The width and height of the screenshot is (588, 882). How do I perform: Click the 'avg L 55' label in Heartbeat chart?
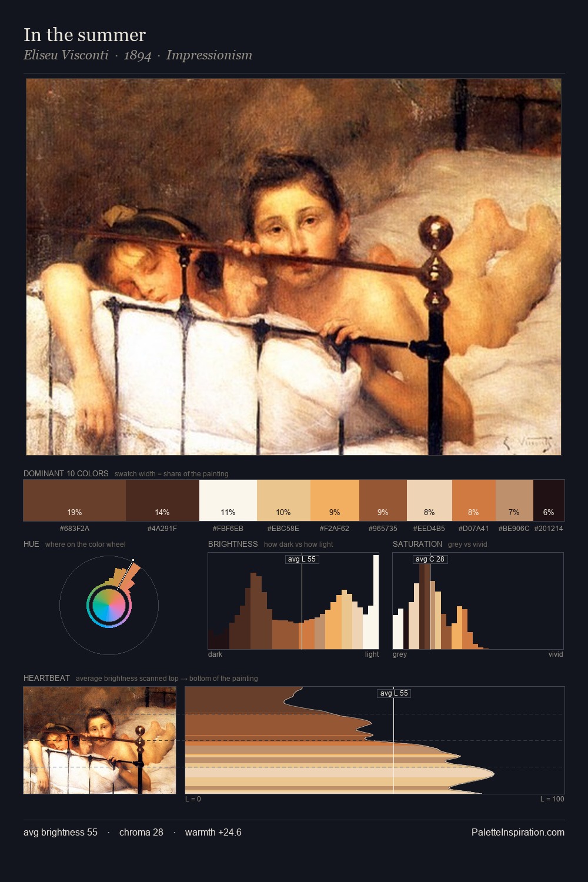pyautogui.click(x=393, y=693)
